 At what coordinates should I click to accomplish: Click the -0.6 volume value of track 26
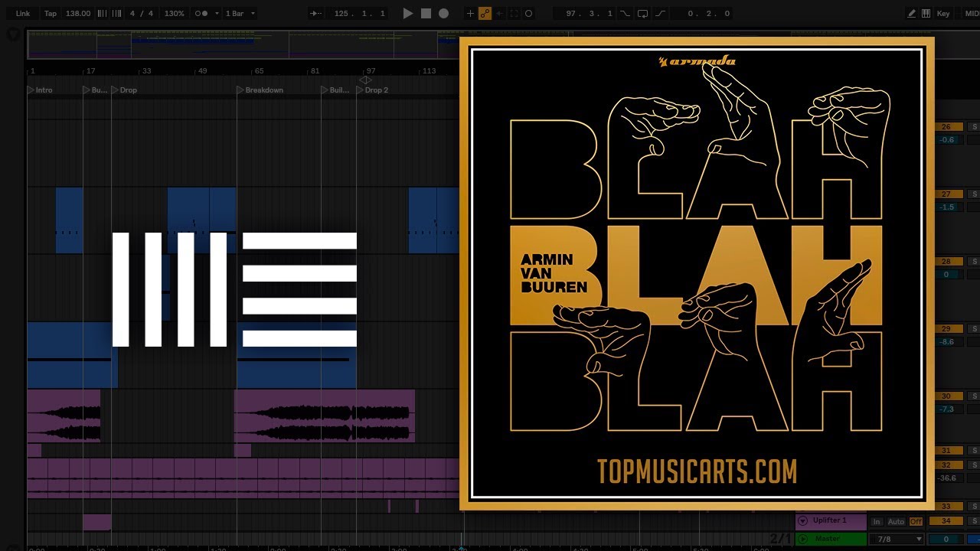(948, 140)
